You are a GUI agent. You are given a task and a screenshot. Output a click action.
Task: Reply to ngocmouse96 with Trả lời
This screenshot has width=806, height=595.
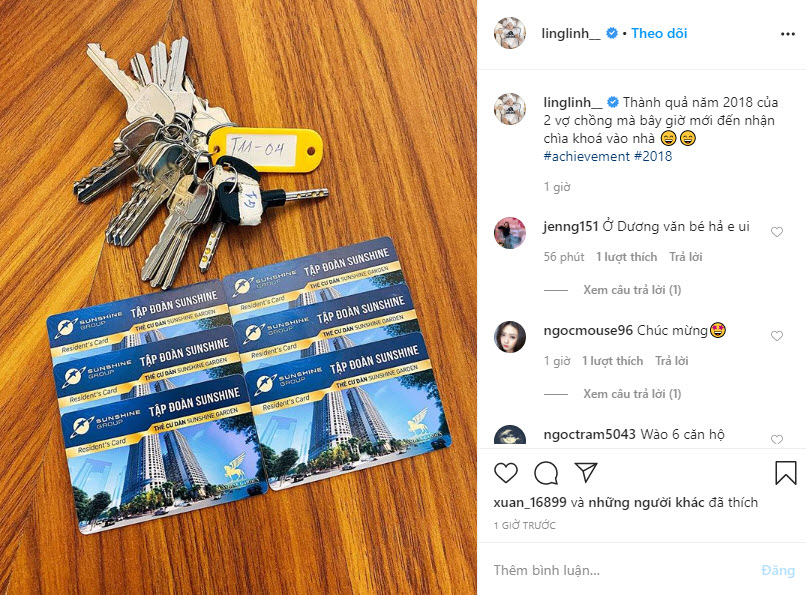(x=671, y=361)
